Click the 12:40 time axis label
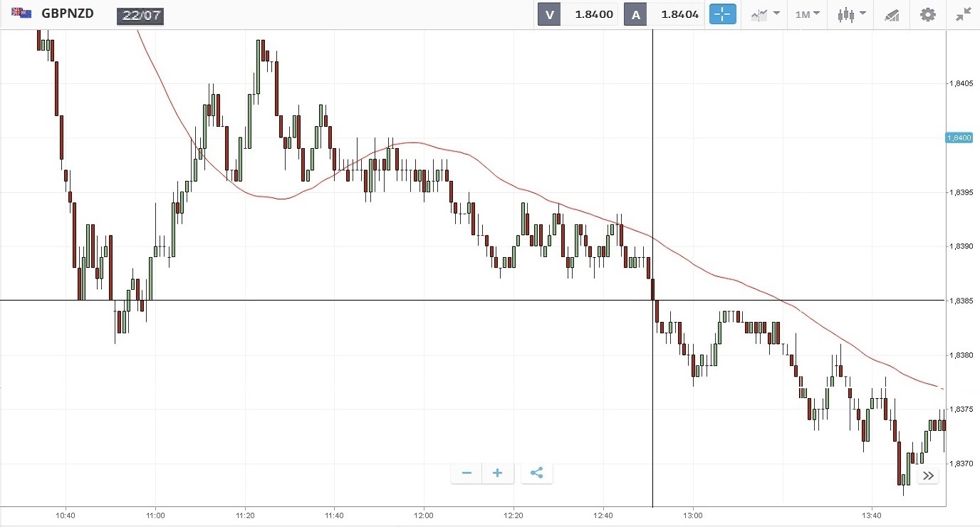 click(x=603, y=515)
